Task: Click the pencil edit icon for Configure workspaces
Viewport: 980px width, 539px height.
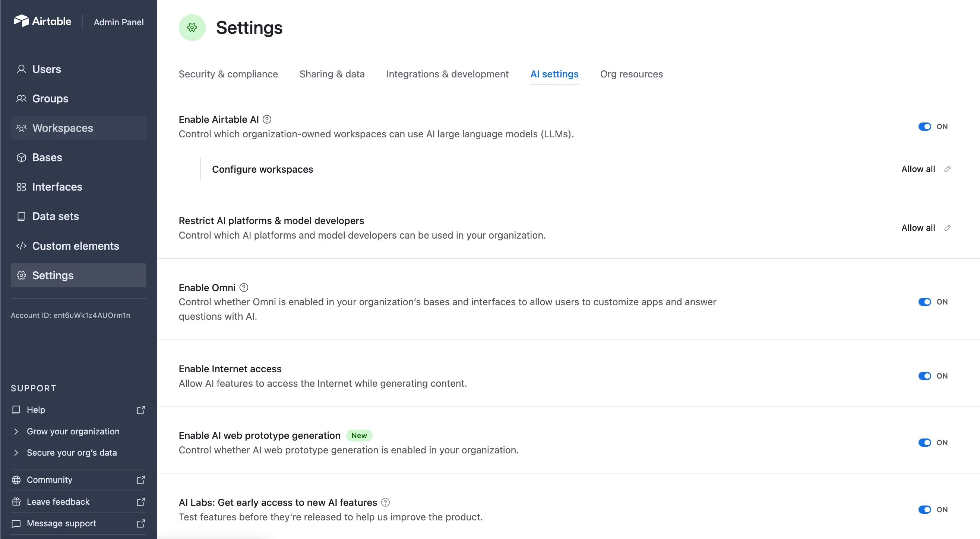Action: pos(947,169)
